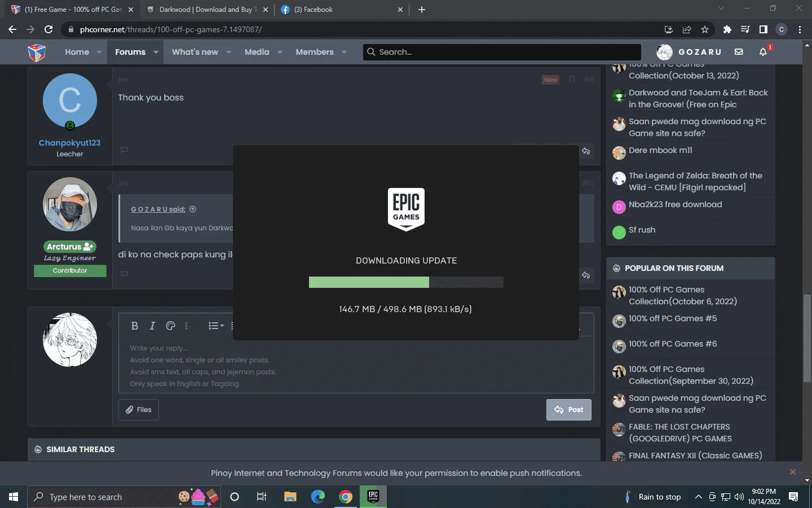Click the Chrome profile "C" avatar
The height and width of the screenshot is (508, 812).
coord(781,29)
